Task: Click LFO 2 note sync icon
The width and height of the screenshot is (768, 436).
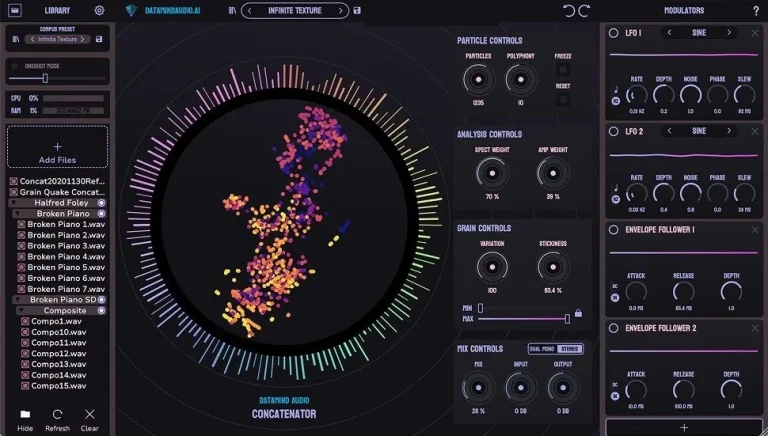Action: [616, 188]
